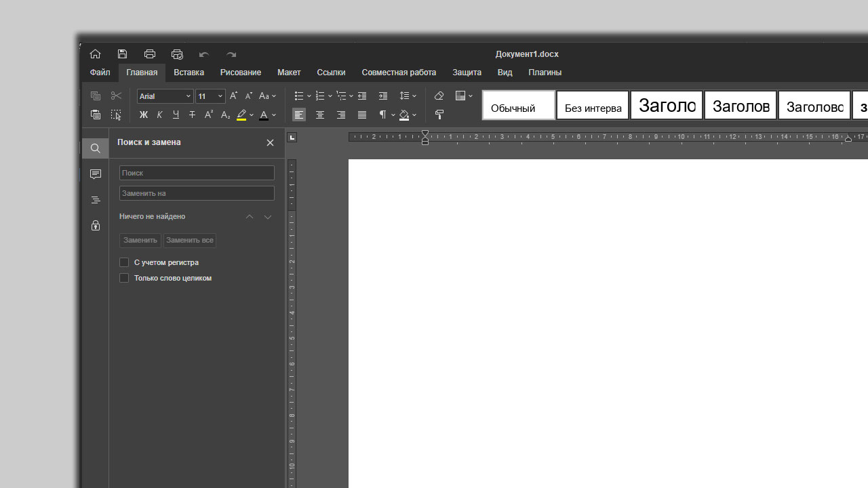Open the headings navigation sidebar icon
This screenshot has width=868, height=488.
96,200
